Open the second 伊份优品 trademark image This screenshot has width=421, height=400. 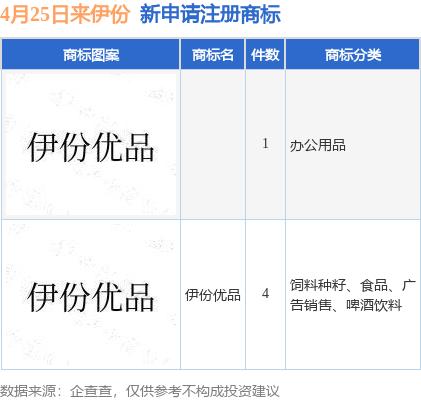point(91,296)
